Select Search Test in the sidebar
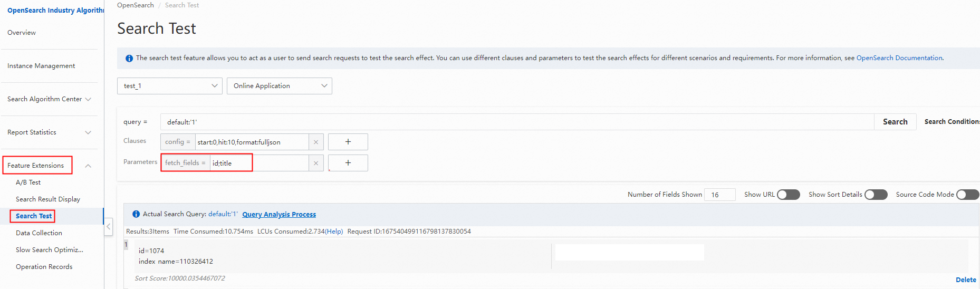This screenshot has height=289, width=980. [x=34, y=216]
